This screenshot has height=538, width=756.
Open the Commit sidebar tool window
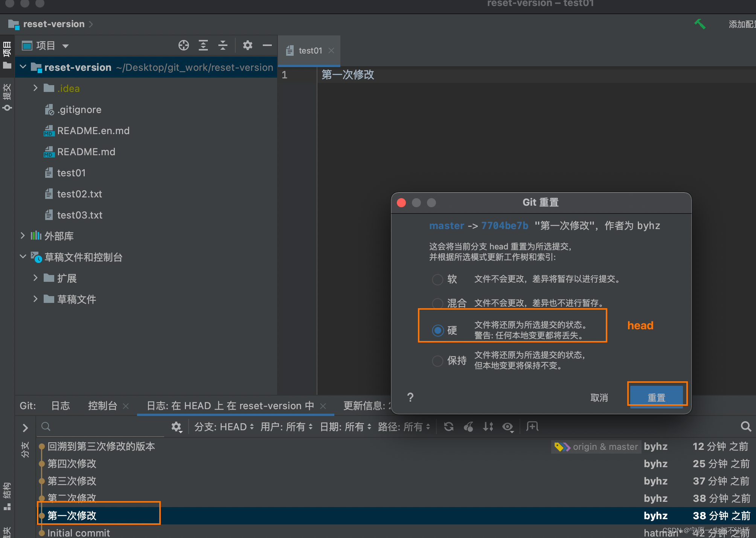[7, 97]
